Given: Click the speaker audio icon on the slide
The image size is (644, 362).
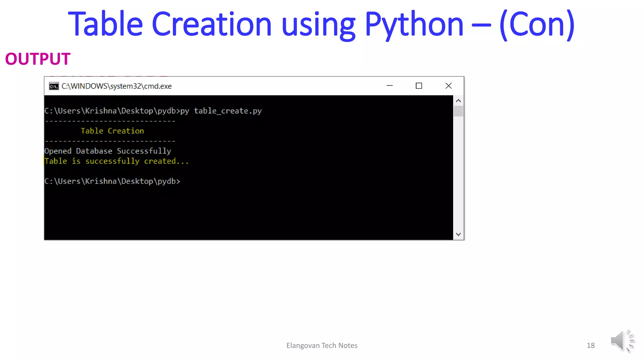Looking at the screenshot, I should (x=623, y=341).
